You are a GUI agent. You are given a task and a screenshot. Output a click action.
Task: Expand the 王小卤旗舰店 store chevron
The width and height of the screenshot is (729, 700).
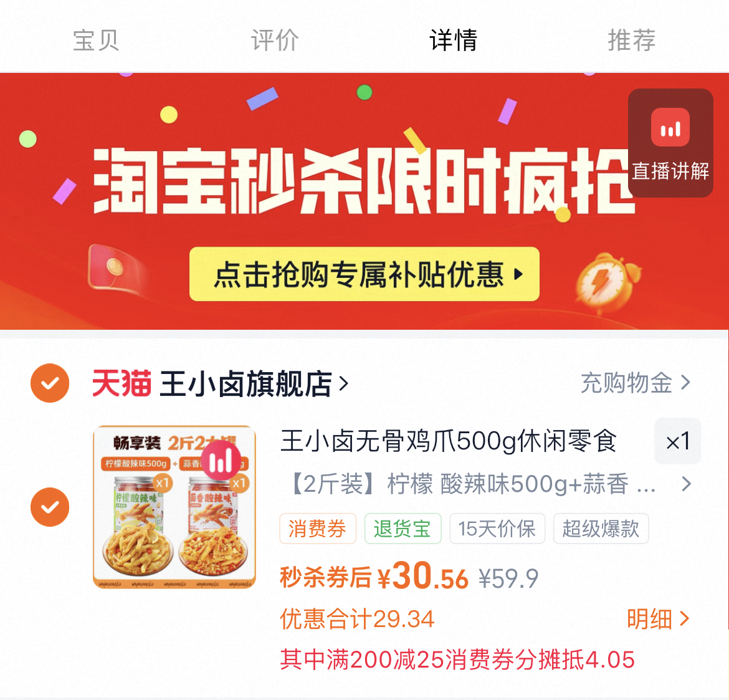(x=344, y=384)
